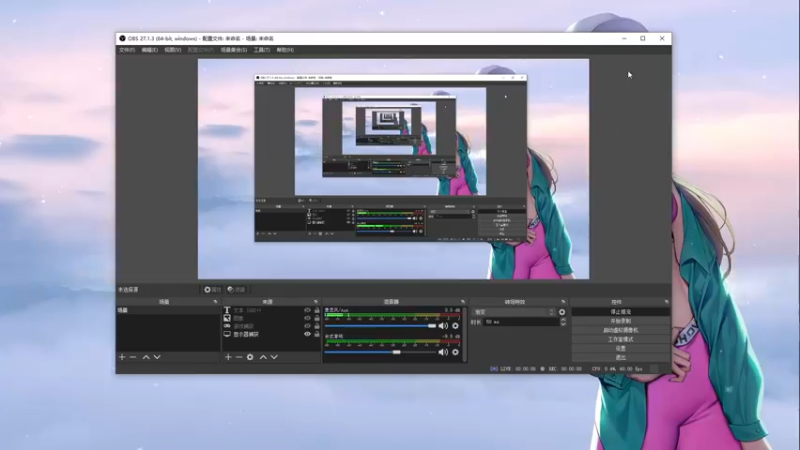
Task: Decrease transition 时长 duration with down arrow
Action: click(x=563, y=324)
